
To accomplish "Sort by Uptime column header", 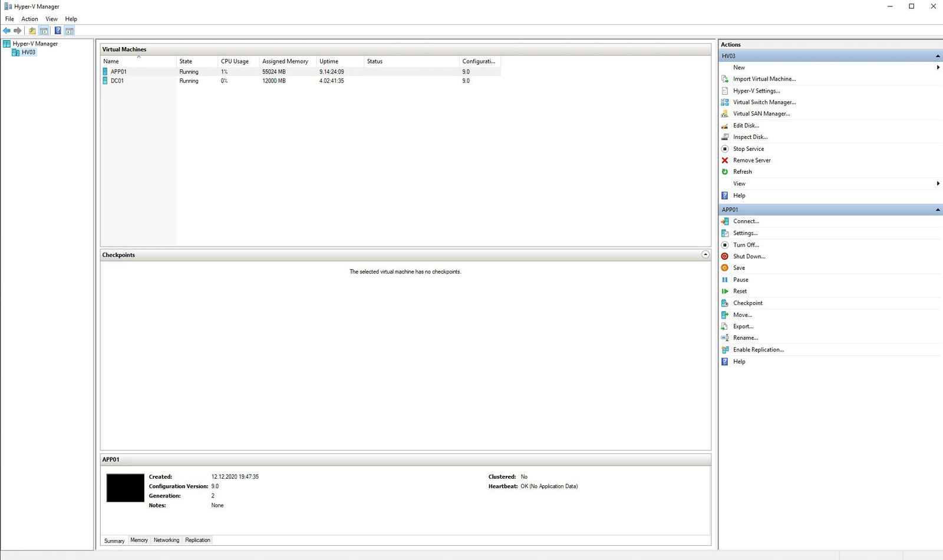I will click(x=340, y=61).
